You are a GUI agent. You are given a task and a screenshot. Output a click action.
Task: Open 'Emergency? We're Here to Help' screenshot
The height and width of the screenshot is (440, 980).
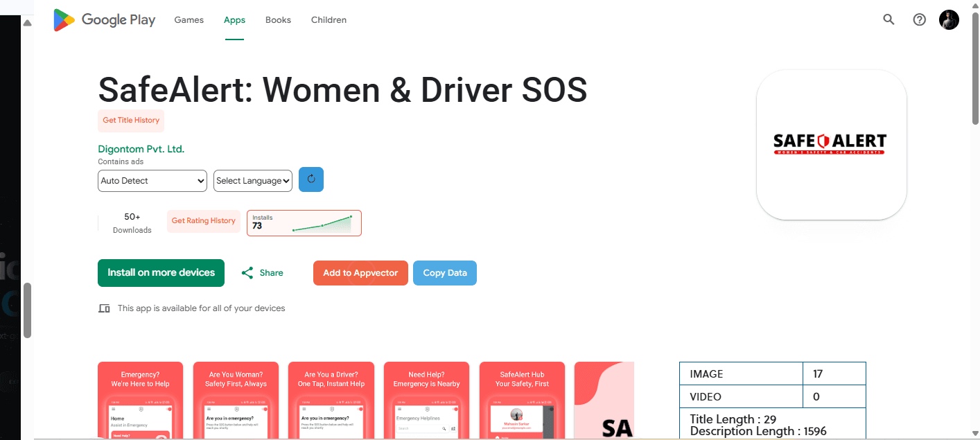[141, 401]
